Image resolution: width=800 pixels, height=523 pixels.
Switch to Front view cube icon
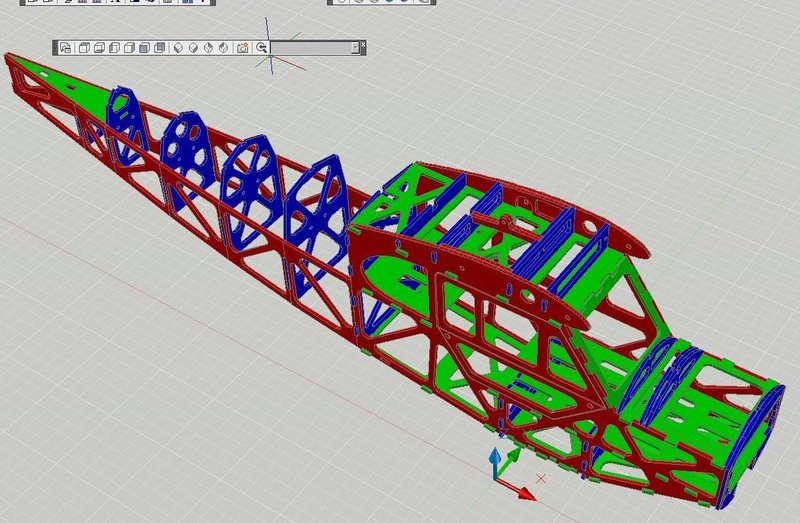pyautogui.click(x=144, y=48)
